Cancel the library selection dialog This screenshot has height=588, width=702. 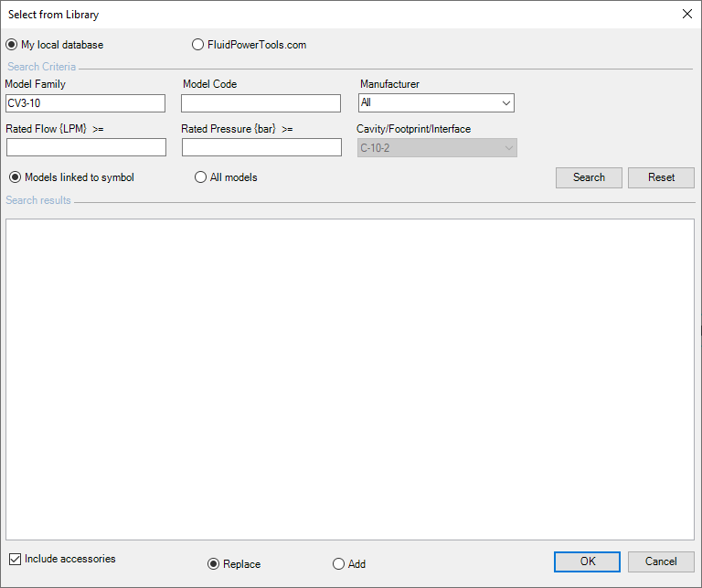click(661, 561)
